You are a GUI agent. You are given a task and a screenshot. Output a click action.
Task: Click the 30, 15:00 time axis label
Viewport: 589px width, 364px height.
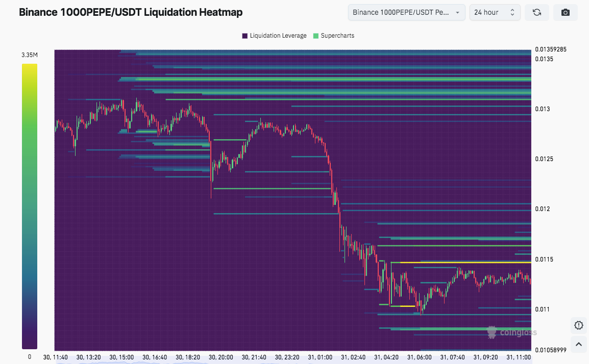click(x=121, y=357)
